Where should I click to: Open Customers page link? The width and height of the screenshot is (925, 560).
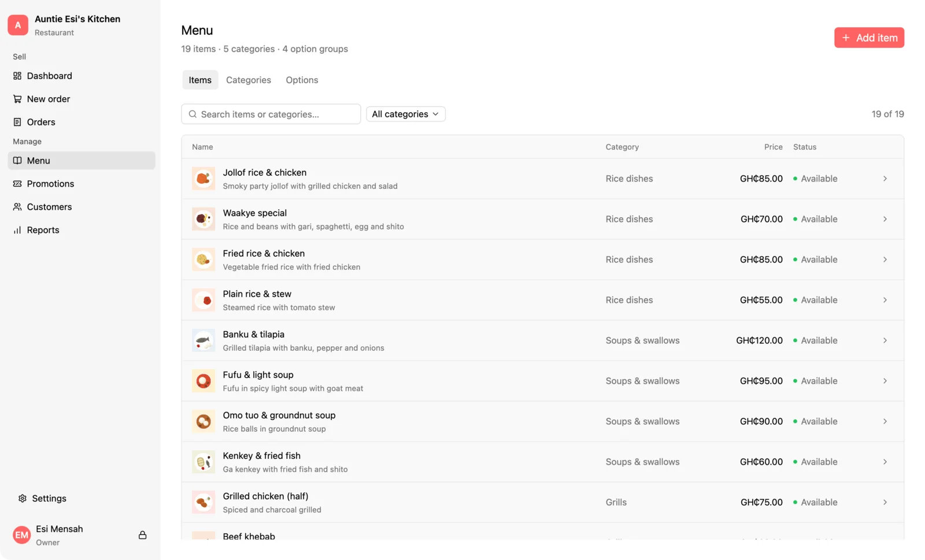[82, 207]
